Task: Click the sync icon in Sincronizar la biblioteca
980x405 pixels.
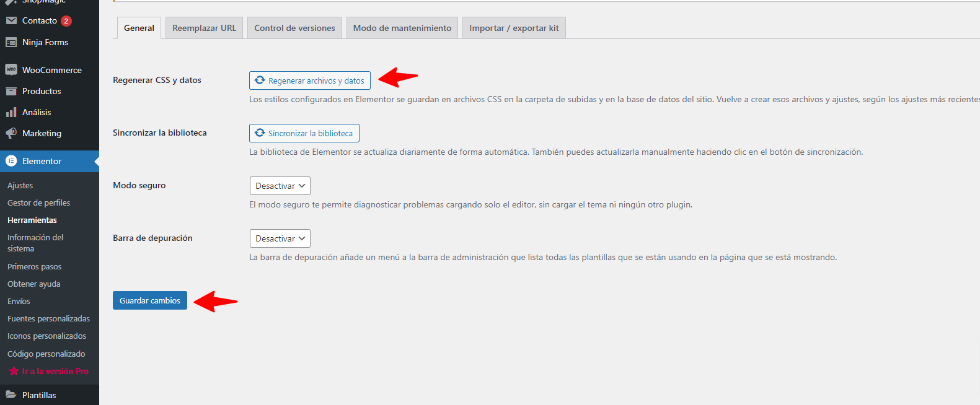Action: (260, 133)
